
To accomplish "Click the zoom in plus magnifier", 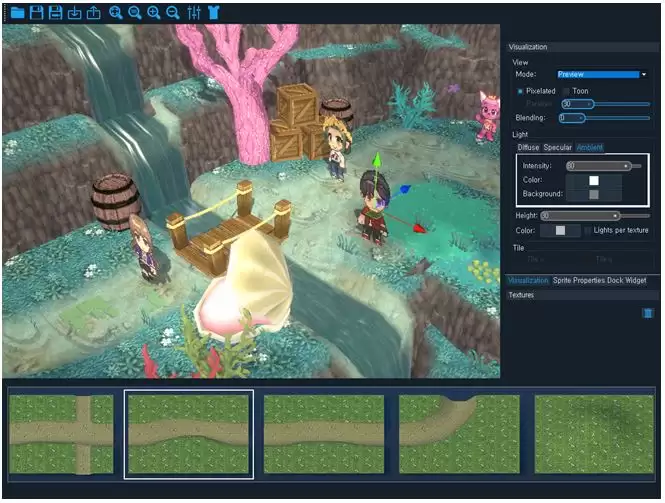I will click(154, 13).
